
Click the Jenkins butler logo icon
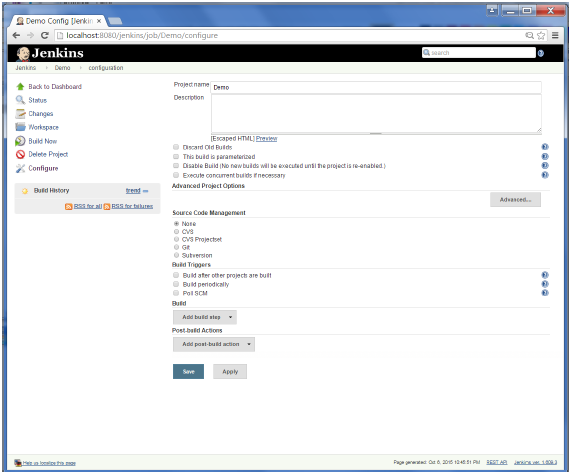pos(23,54)
